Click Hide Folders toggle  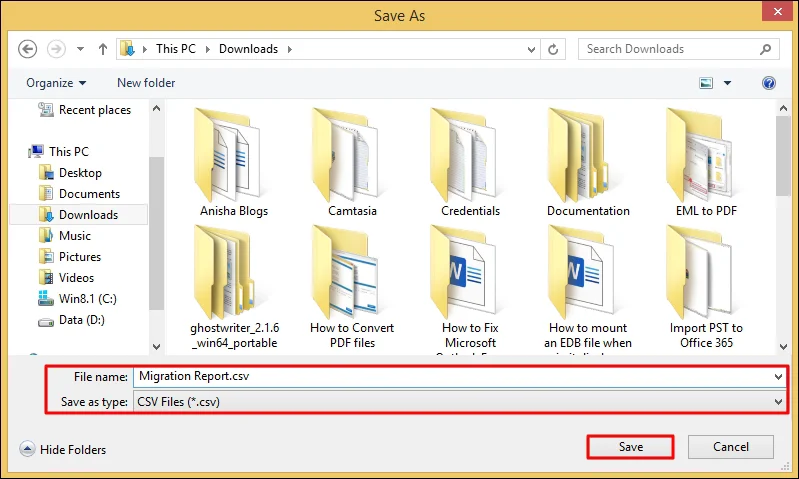click(x=63, y=449)
